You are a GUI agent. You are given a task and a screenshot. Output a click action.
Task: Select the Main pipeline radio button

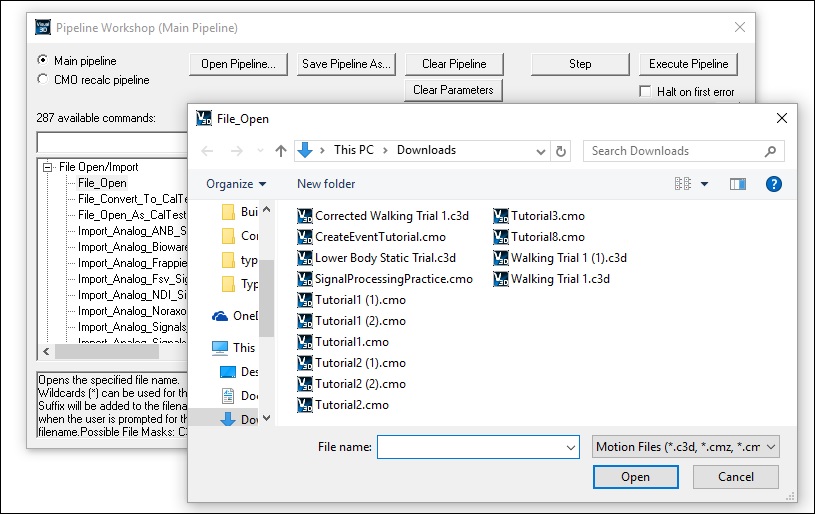coord(42,61)
